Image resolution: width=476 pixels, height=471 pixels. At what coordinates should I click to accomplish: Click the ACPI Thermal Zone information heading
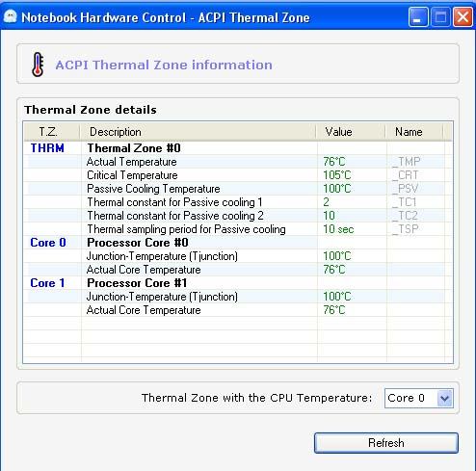[x=164, y=65]
